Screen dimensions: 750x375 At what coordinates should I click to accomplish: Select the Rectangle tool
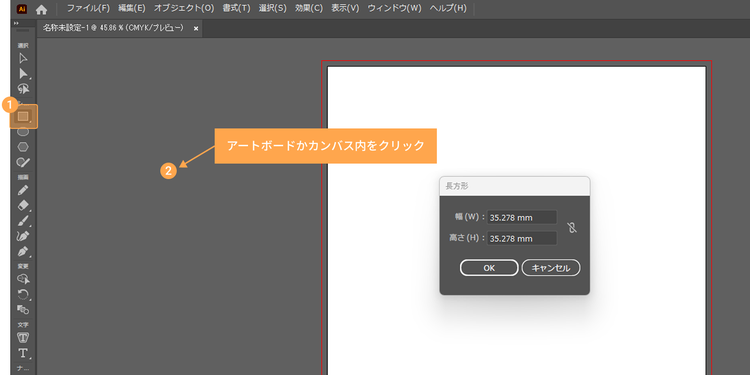click(x=23, y=116)
